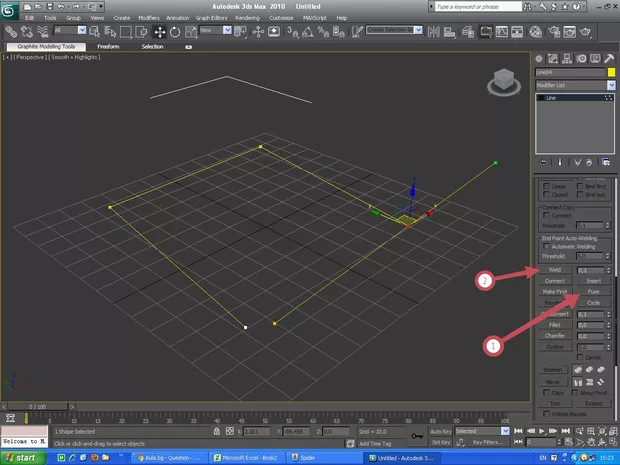
Task: Expand the Modifier List dropdown
Action: coord(610,86)
